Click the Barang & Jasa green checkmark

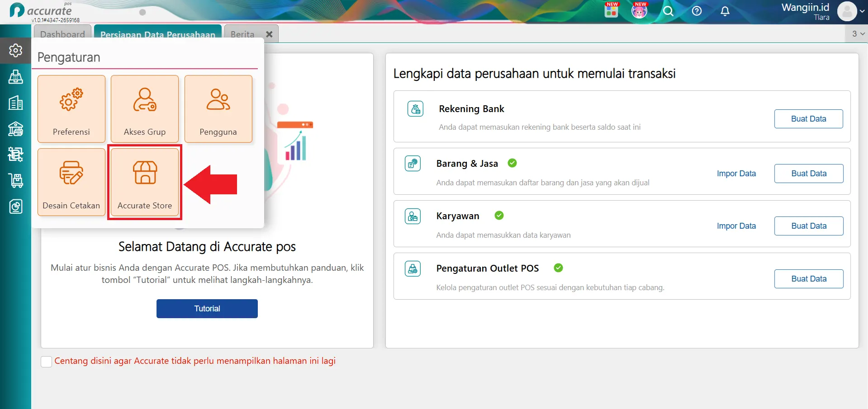pos(512,163)
